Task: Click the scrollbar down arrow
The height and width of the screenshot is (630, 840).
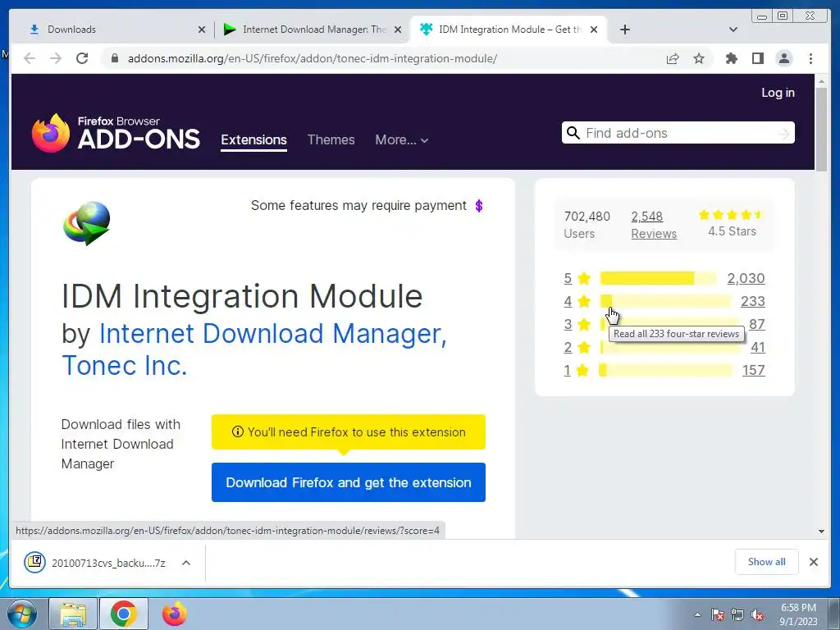Action: [x=821, y=532]
